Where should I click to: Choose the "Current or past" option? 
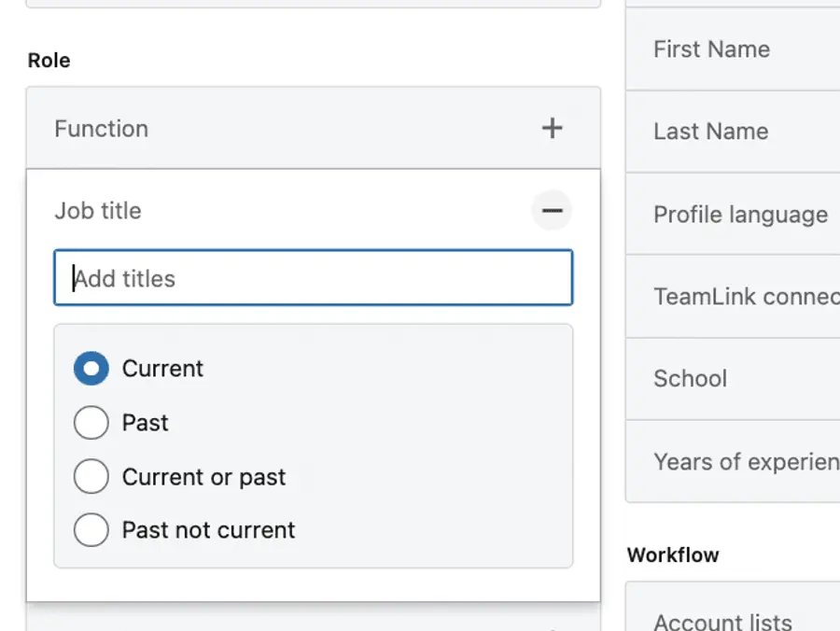pyautogui.click(x=91, y=476)
